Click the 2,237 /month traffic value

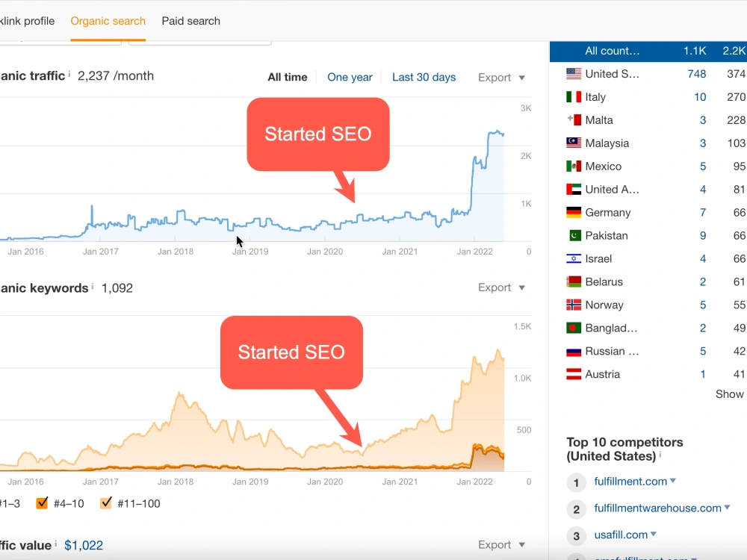pyautogui.click(x=116, y=75)
